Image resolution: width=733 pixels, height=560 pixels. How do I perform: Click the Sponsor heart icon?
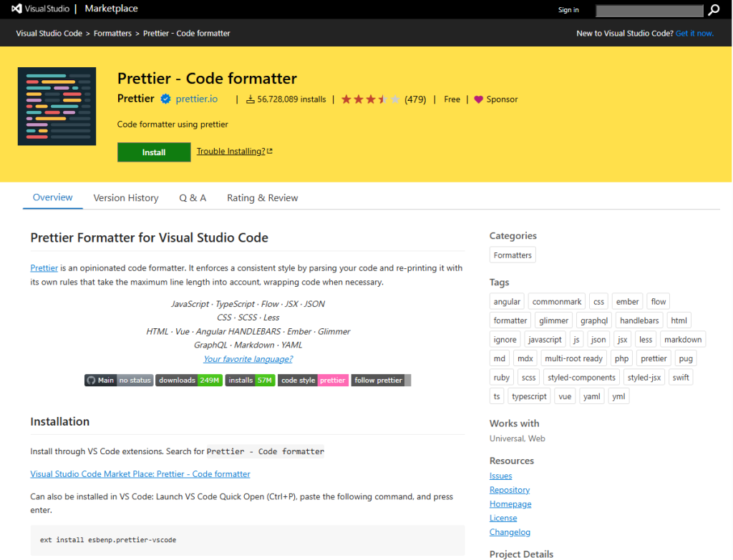478,99
